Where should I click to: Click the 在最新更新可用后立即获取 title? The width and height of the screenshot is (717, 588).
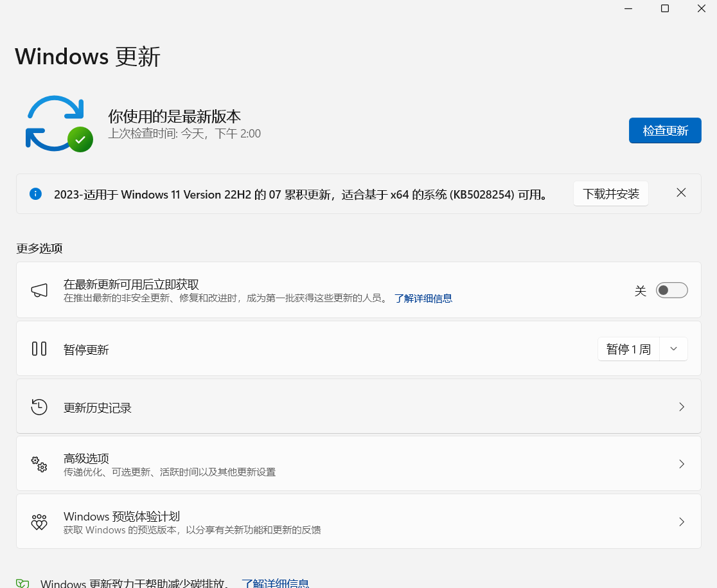(131, 285)
